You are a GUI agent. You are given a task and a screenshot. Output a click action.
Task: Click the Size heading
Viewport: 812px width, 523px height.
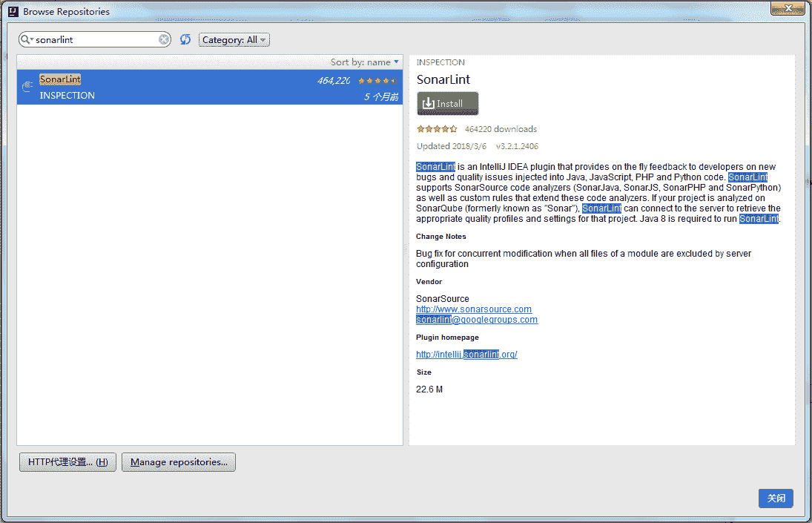click(x=424, y=372)
